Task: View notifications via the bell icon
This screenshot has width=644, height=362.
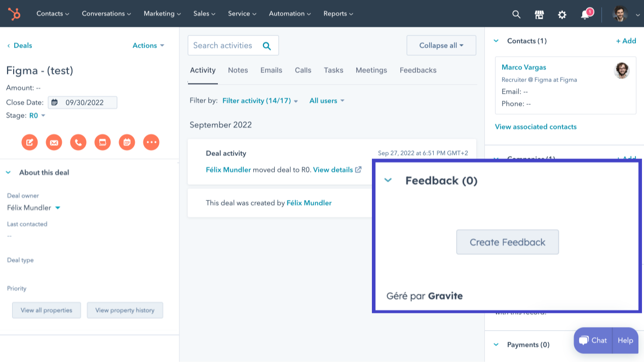Action: pyautogui.click(x=585, y=14)
